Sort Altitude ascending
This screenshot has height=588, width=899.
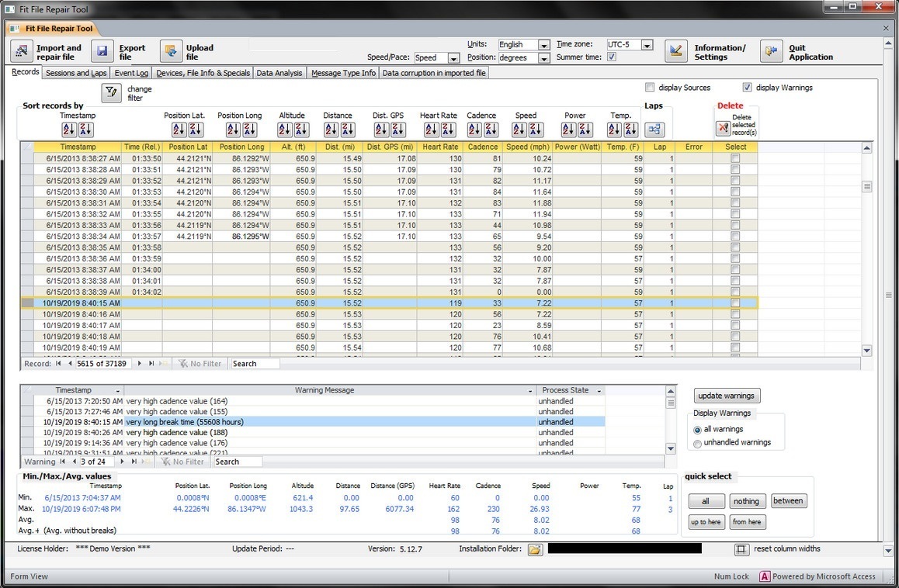(x=285, y=130)
